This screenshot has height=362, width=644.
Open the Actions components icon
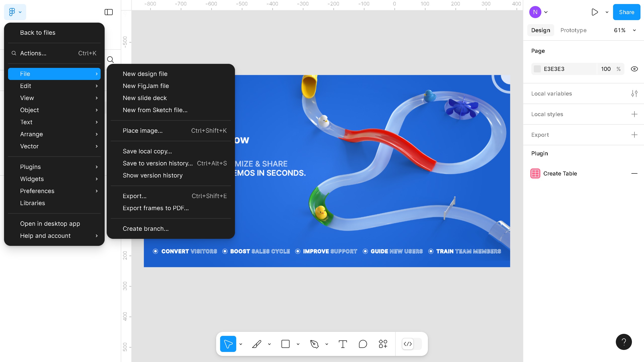click(383, 344)
